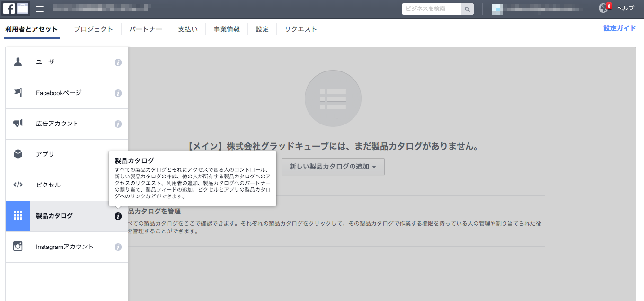The width and height of the screenshot is (644, 301).
Task: Click the Facebook logo icon
Action: 9,9
